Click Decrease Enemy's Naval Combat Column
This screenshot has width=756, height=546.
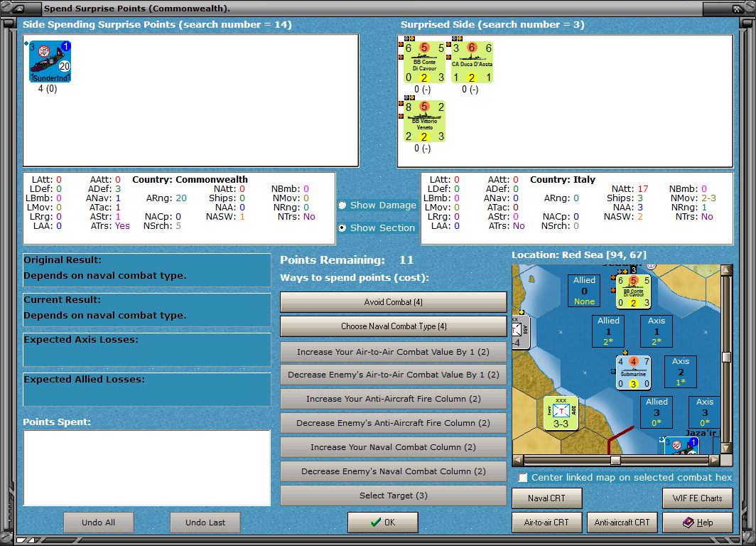coord(394,471)
